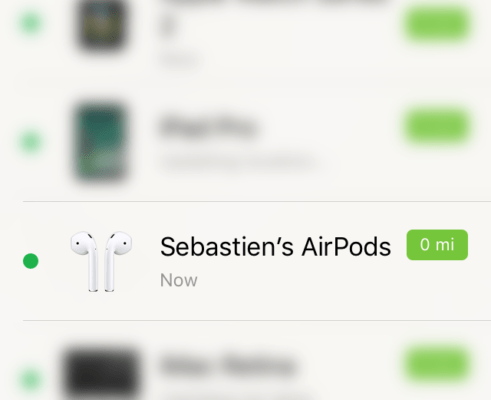Image resolution: width=491 pixels, height=400 pixels.
Task: Tap the blurred distance badge for the Mac
Action: 437,364
